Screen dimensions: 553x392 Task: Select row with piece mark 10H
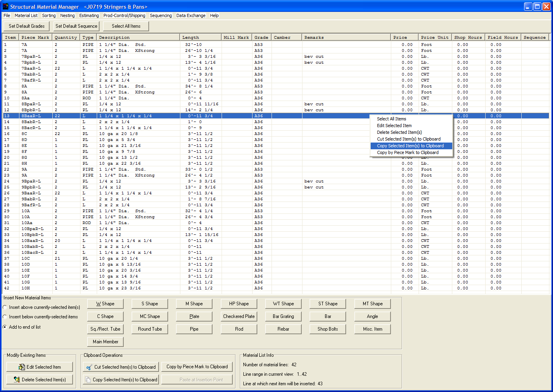276,288
